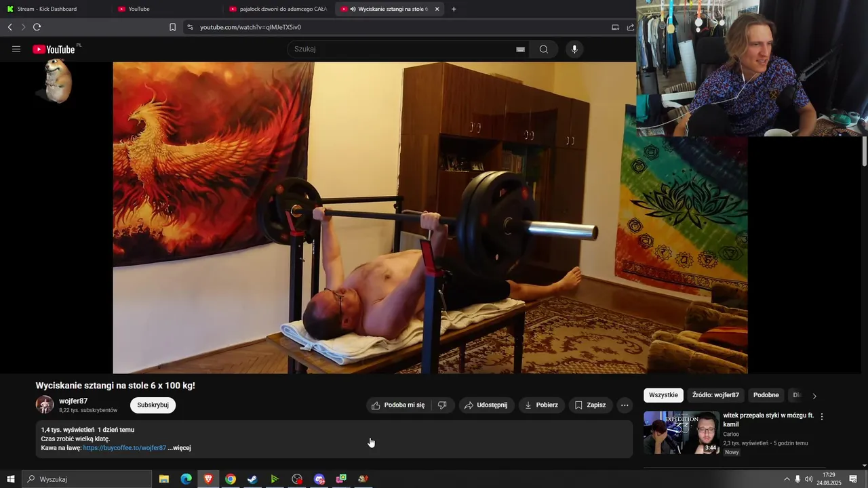The height and width of the screenshot is (488, 868).
Task: Click the browser forward arrow
Action: (23, 27)
